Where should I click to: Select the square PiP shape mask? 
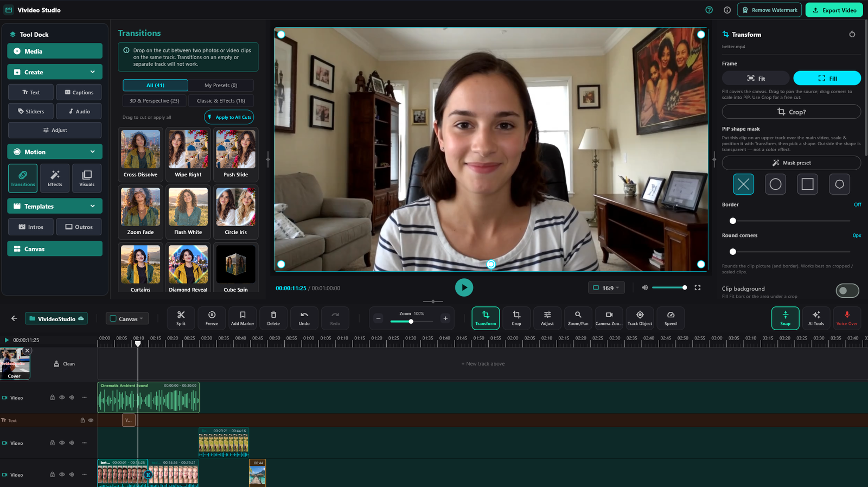(x=808, y=184)
